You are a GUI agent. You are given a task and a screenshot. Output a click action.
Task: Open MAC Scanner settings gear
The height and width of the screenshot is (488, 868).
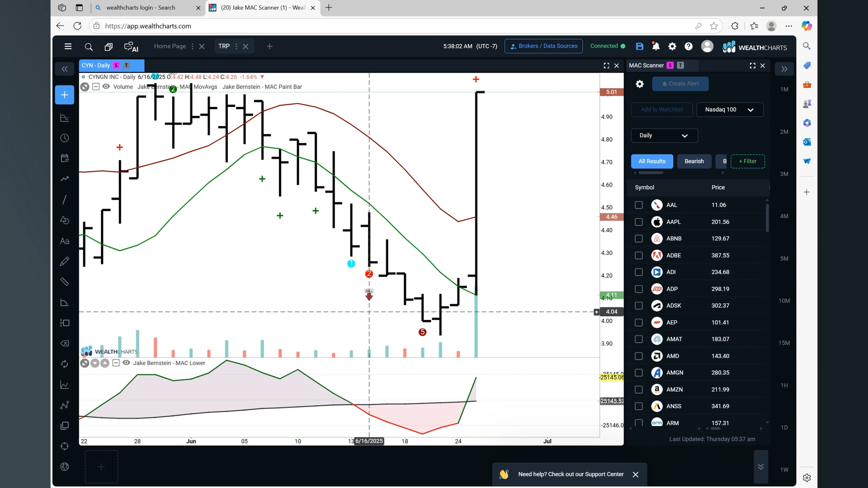[x=639, y=84]
